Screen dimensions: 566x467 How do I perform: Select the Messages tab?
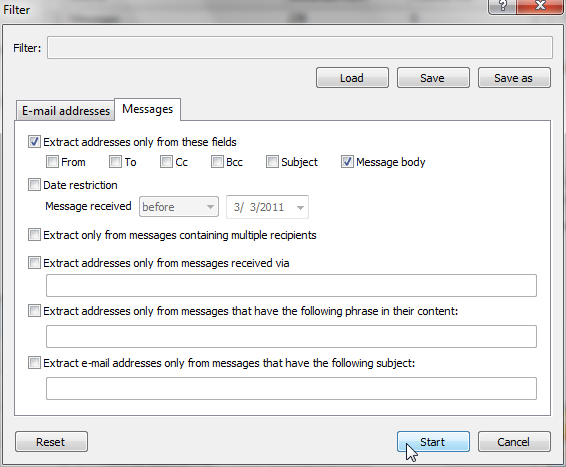[x=148, y=109]
